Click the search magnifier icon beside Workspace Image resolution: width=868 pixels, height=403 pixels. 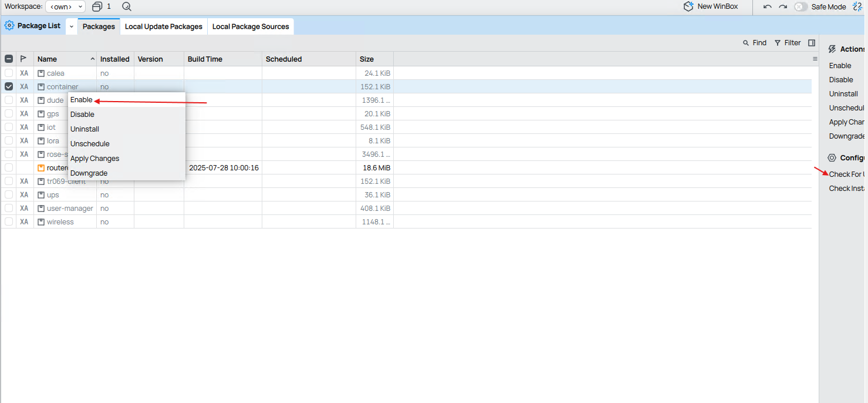coord(127,6)
